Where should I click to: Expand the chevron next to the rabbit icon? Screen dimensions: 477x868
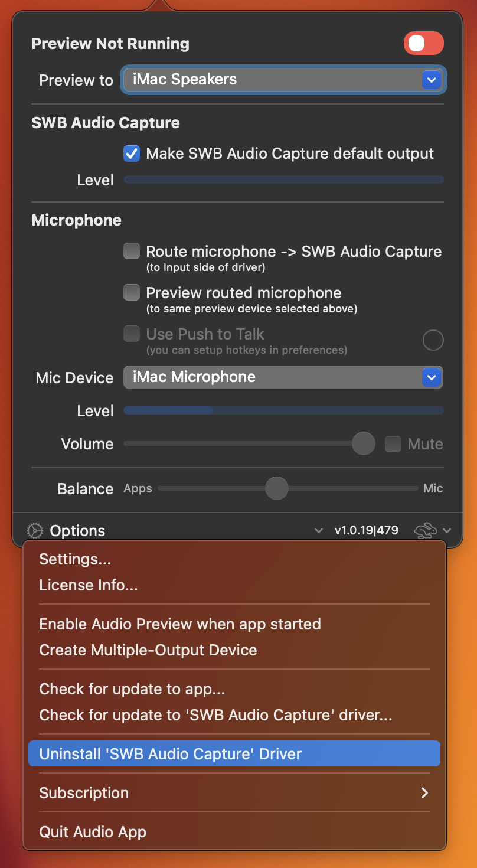(x=447, y=531)
